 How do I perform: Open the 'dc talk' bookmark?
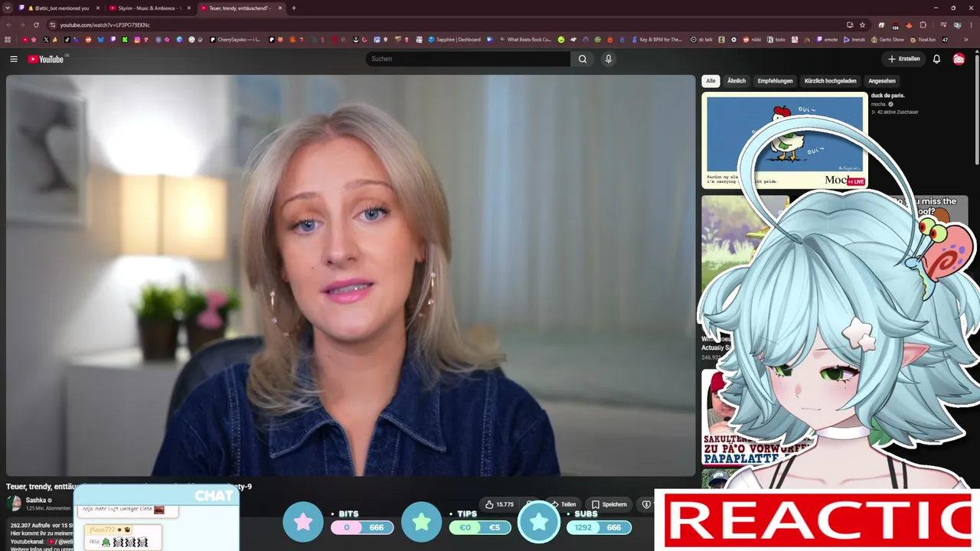(702, 39)
